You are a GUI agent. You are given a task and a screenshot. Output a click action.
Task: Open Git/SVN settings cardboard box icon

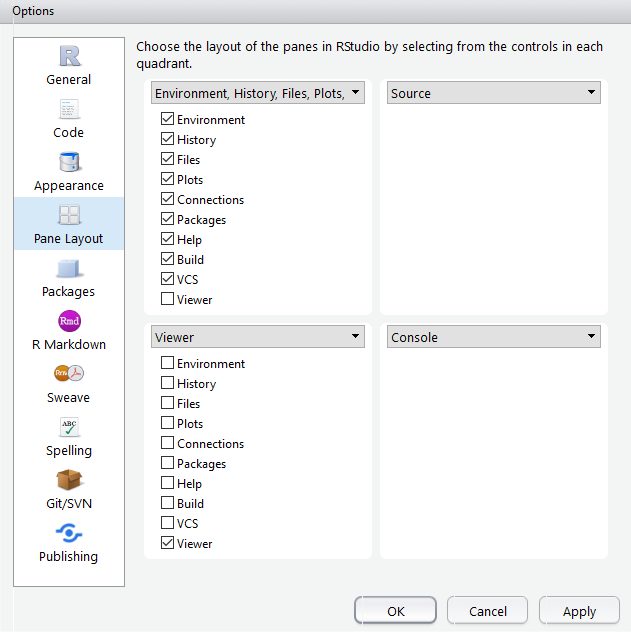click(x=69, y=480)
